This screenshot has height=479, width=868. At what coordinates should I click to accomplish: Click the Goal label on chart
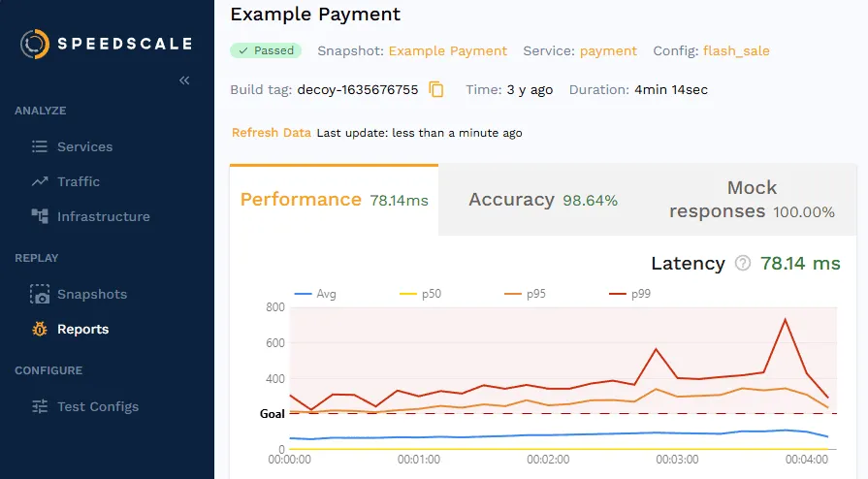273,414
